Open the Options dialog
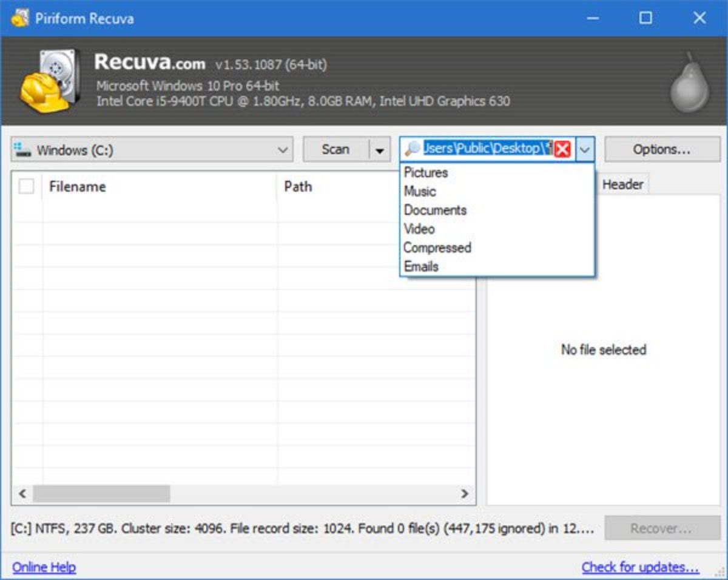 pyautogui.click(x=662, y=149)
